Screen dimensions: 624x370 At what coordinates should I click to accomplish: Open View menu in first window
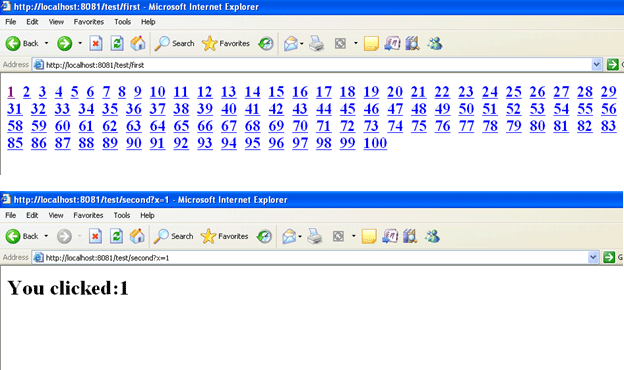pyautogui.click(x=56, y=22)
